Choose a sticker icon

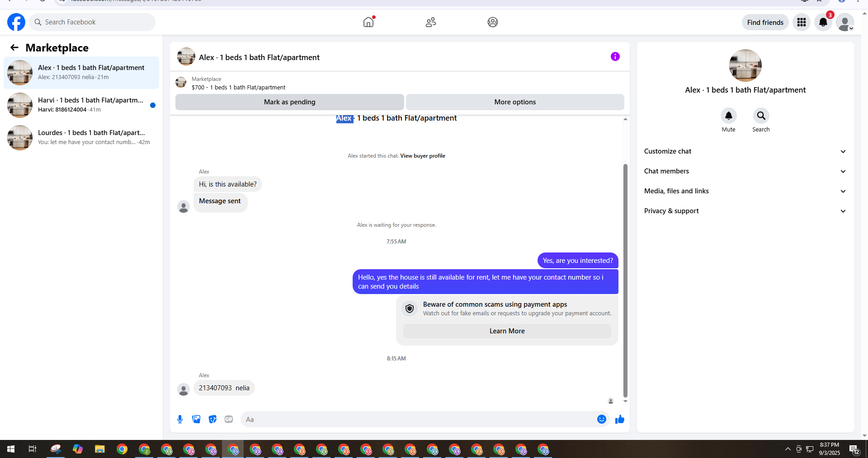212,419
